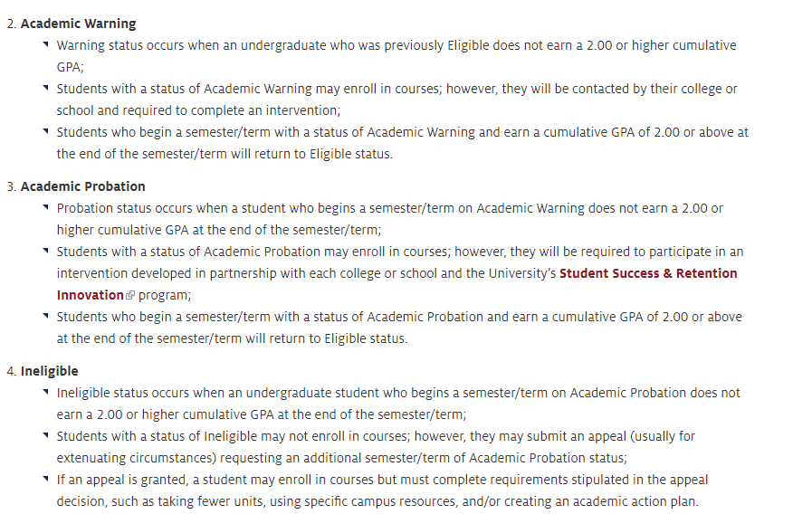Click the external link icon after Innovation
This screenshot has width=812, height=514.
[x=130, y=295]
